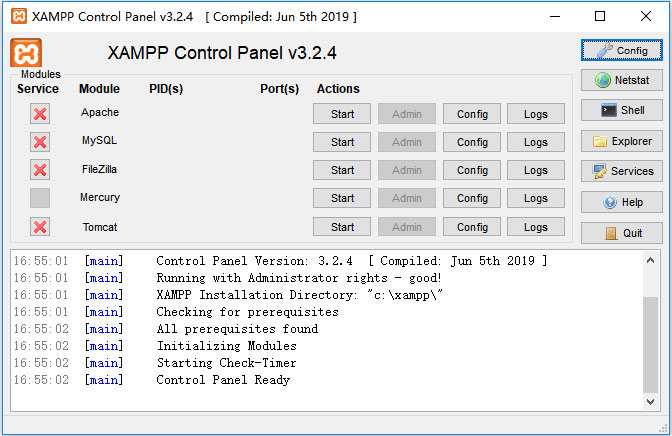Select the 'Initializing Modules' log line
672x436 pixels.
[x=227, y=346]
